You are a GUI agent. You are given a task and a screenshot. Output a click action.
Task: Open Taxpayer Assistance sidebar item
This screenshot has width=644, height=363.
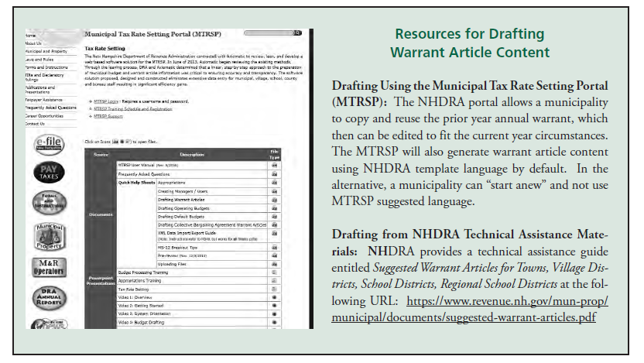pos(44,100)
